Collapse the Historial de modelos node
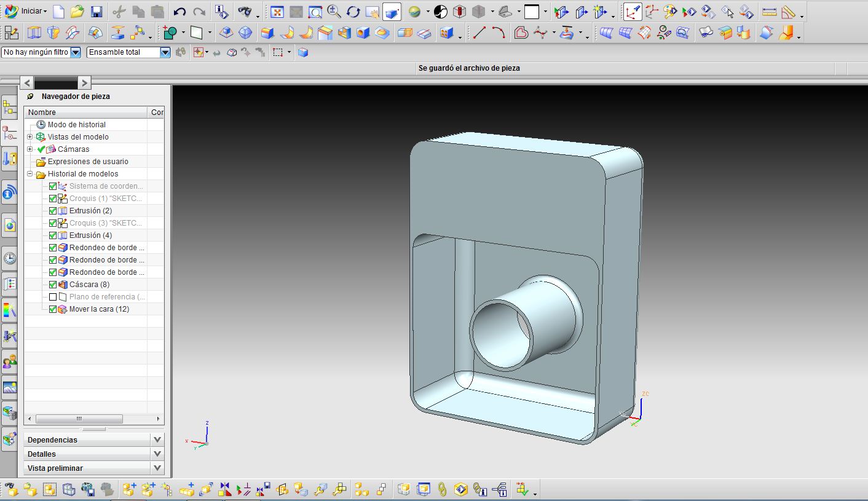 point(30,174)
